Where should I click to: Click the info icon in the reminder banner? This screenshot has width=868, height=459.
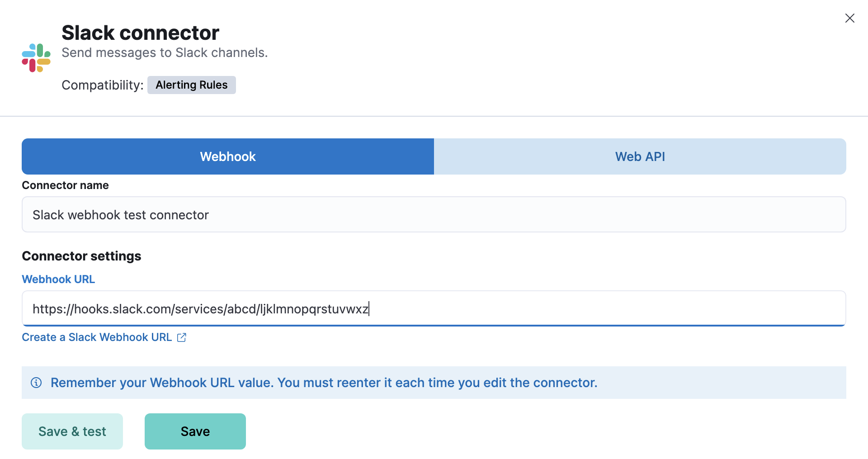click(36, 383)
